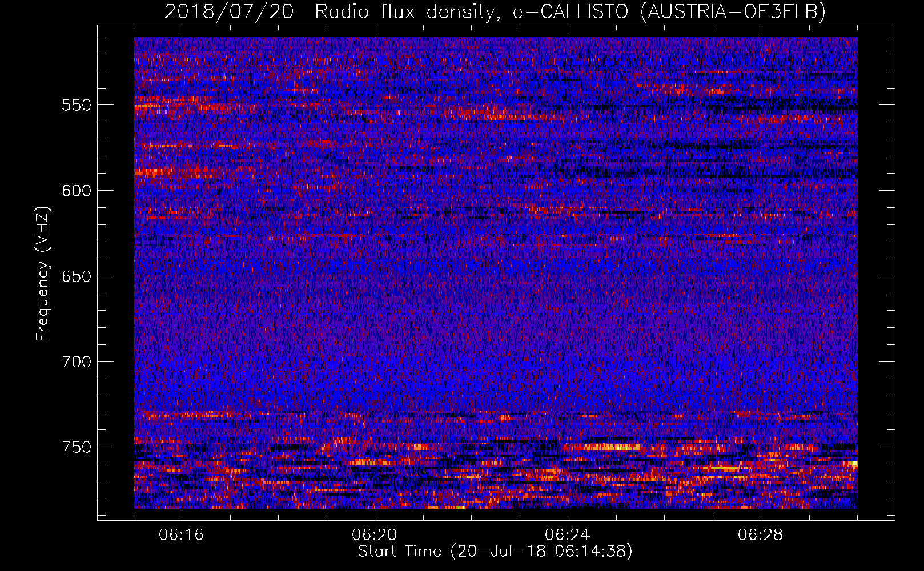This screenshot has height=571, width=924.
Task: Click the 700 frequency tick label
Action: click(x=77, y=362)
